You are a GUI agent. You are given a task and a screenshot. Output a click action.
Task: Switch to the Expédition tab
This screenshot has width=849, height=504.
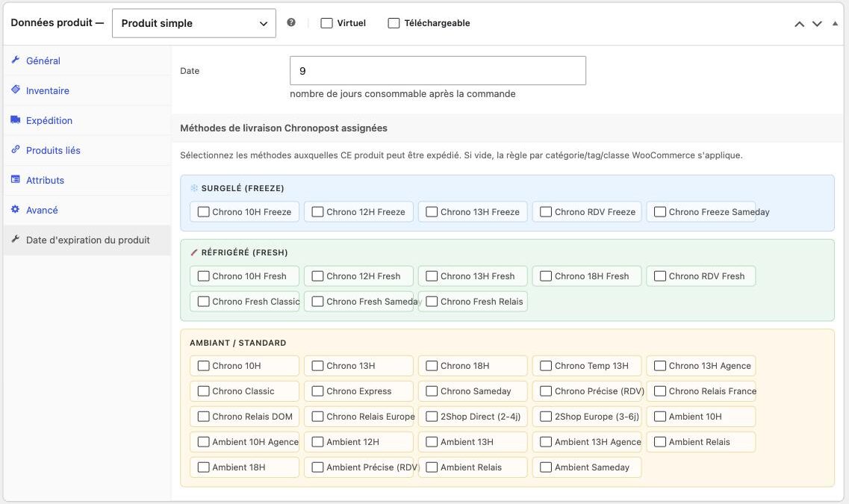[x=49, y=121]
